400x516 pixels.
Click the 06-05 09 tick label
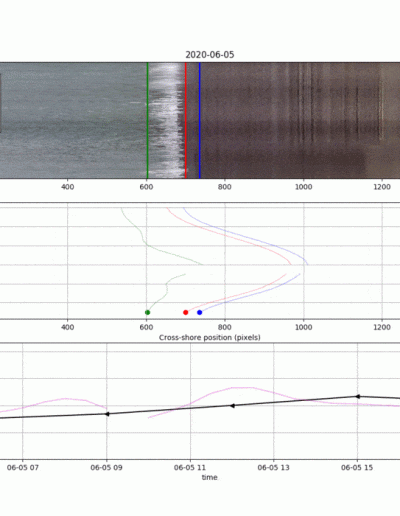click(106, 468)
